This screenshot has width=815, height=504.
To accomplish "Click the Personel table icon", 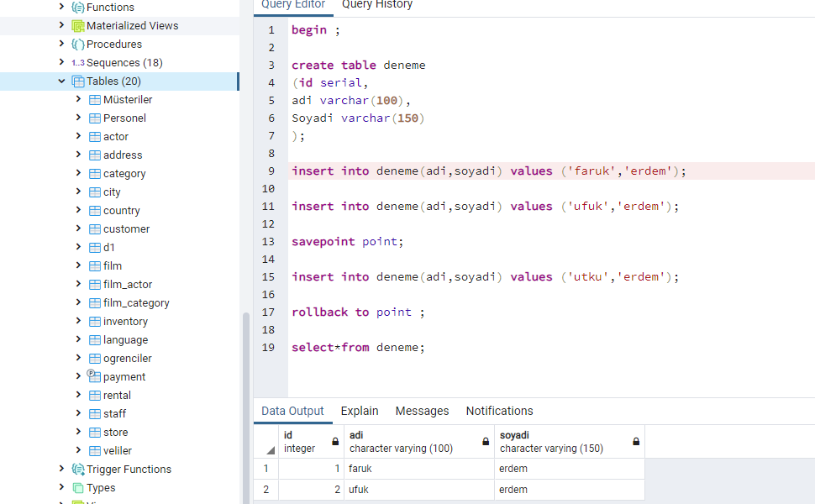I will tap(95, 118).
